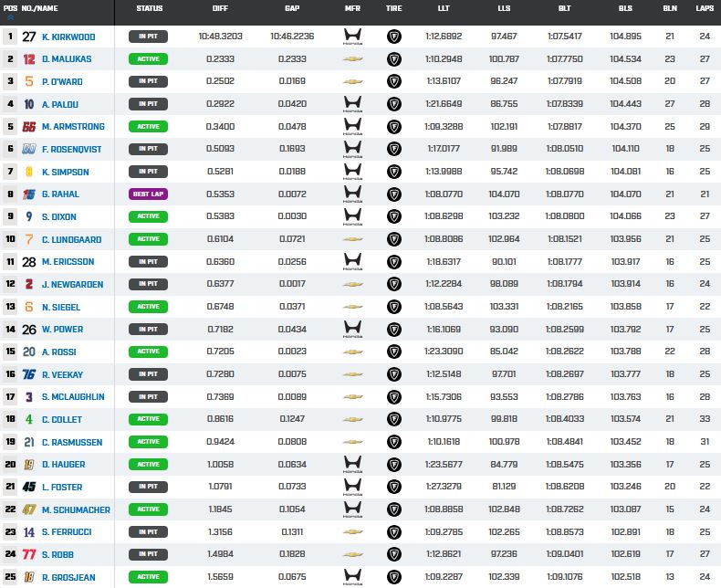Click Honda logo in R. Grosjean row
The image size is (721, 588).
point(352,577)
